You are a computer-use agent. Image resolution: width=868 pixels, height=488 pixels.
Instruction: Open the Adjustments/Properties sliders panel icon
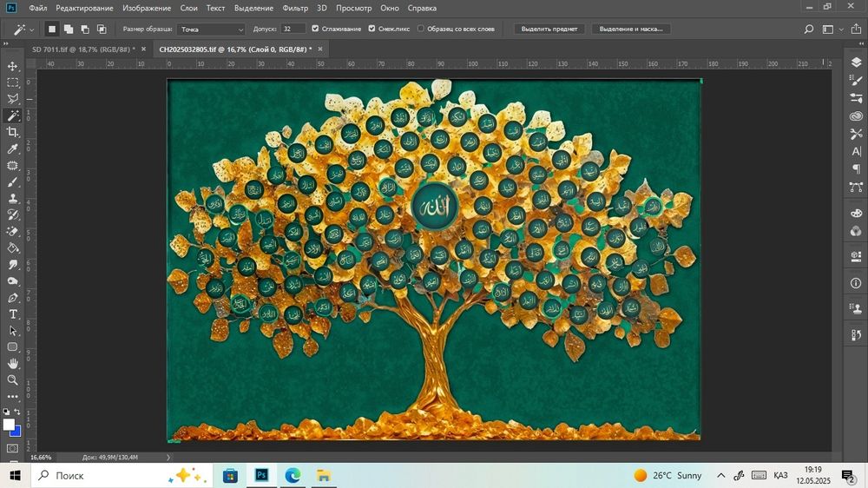point(856,98)
